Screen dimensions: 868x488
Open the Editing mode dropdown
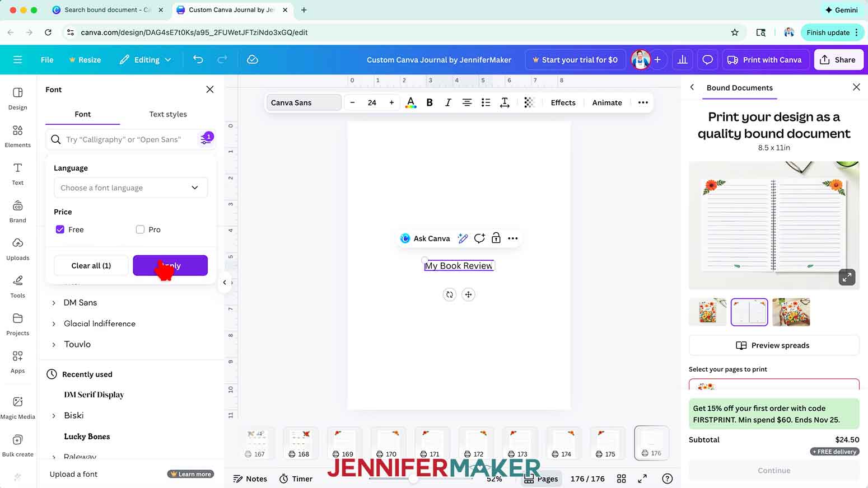(145, 59)
